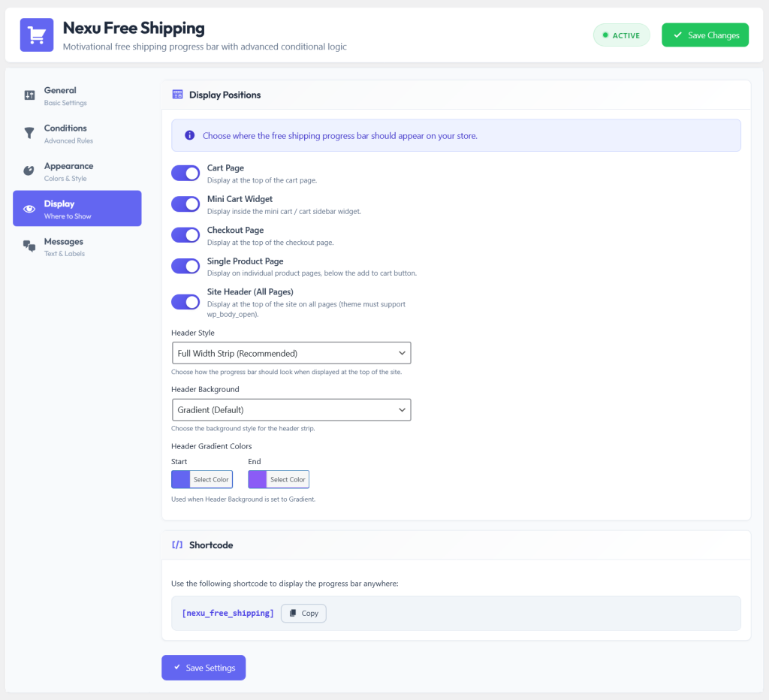Open the Conditions Advanced Rules tab

77,134
